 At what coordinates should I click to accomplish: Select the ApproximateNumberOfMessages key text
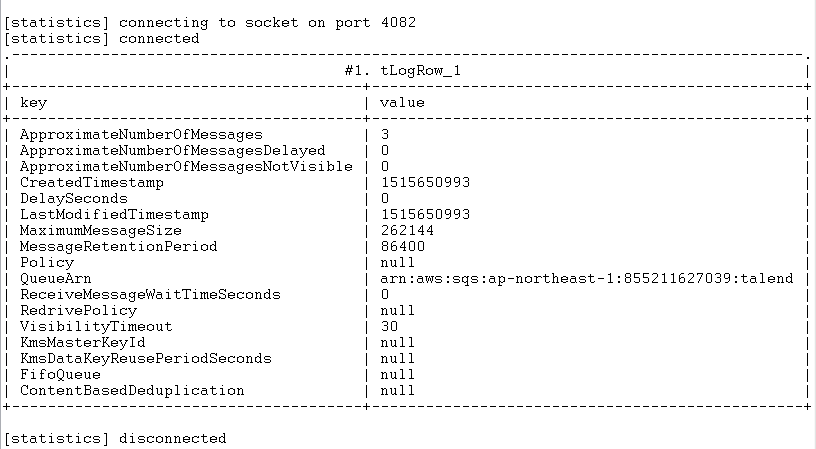(x=141, y=134)
